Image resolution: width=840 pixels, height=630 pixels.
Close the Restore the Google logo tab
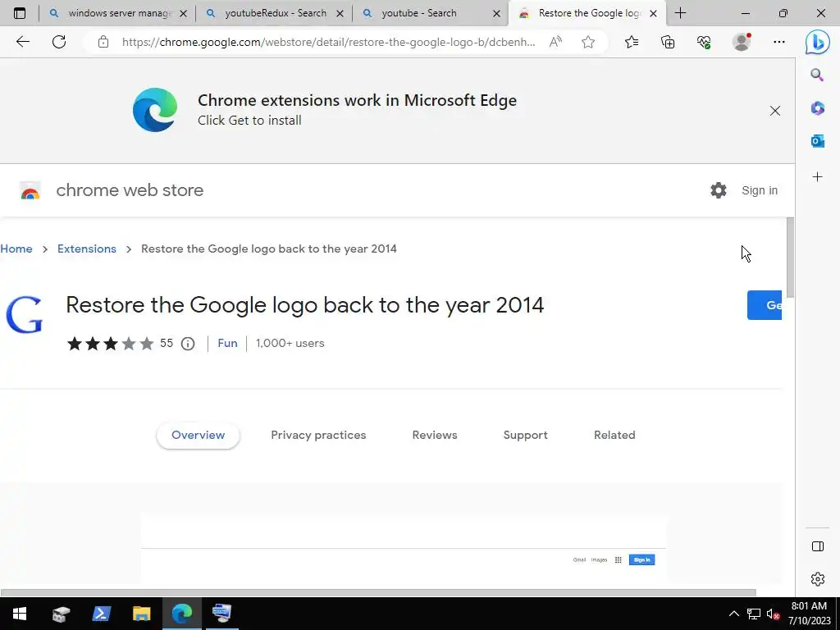click(x=653, y=14)
